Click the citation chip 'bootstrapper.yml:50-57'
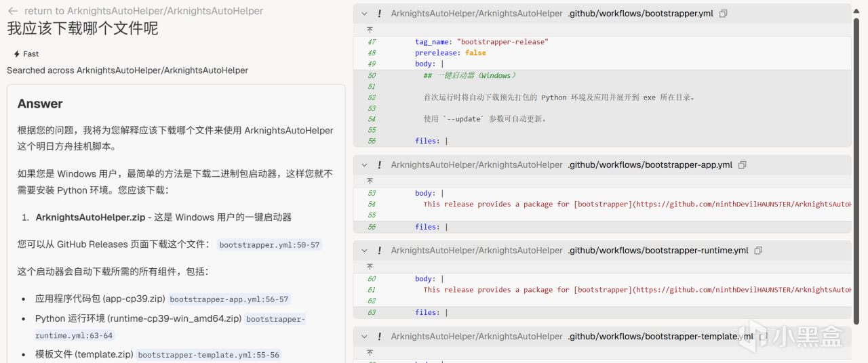This screenshot has width=868, height=363. (269, 244)
